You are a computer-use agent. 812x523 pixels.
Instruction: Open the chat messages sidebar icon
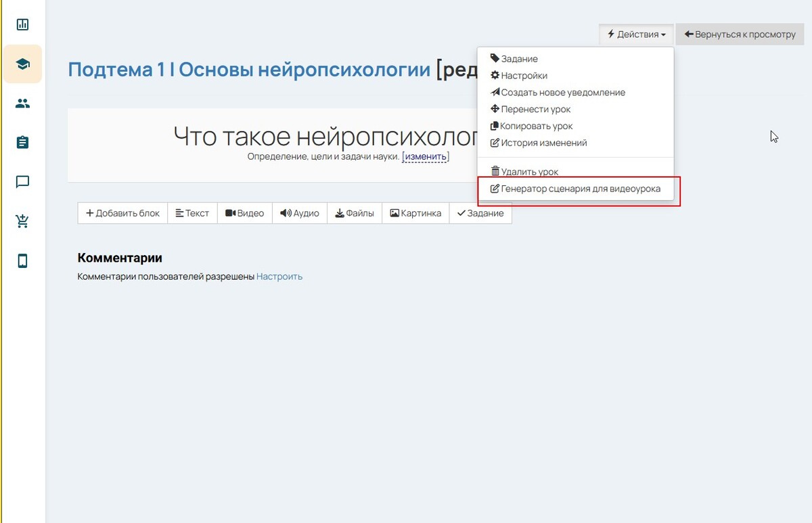[x=22, y=182]
